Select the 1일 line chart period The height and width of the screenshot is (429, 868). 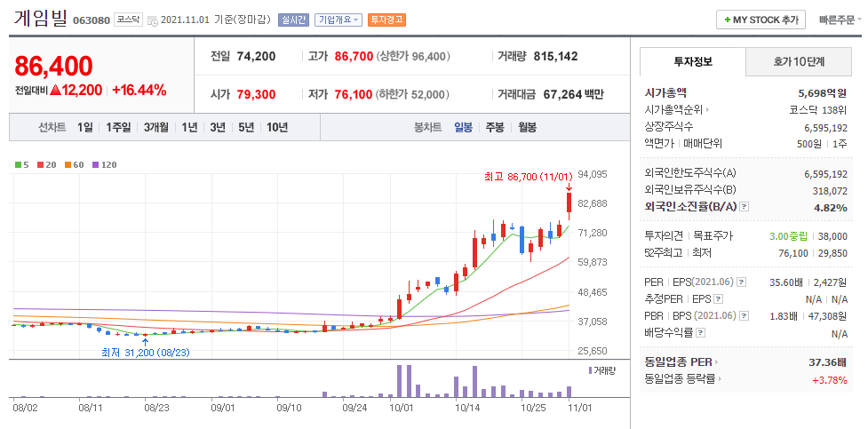pyautogui.click(x=85, y=127)
